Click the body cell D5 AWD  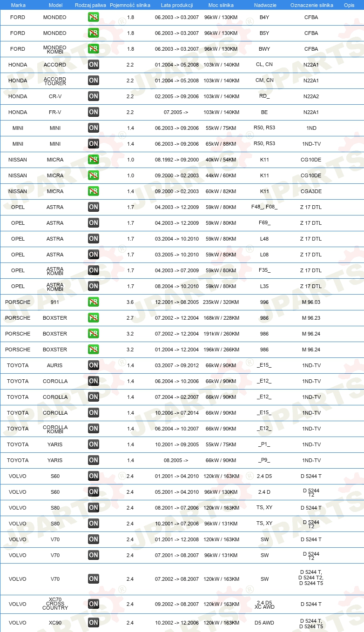264,623
